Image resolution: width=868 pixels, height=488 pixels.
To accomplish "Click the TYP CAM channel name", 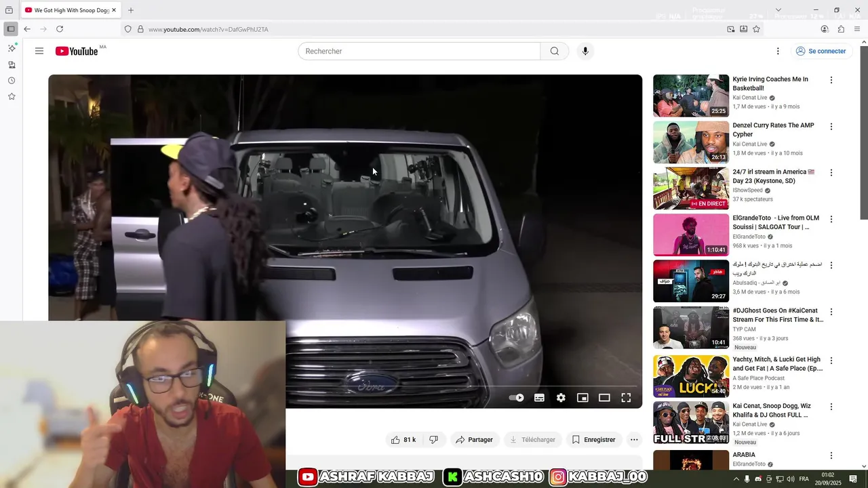I will pyautogui.click(x=744, y=329).
